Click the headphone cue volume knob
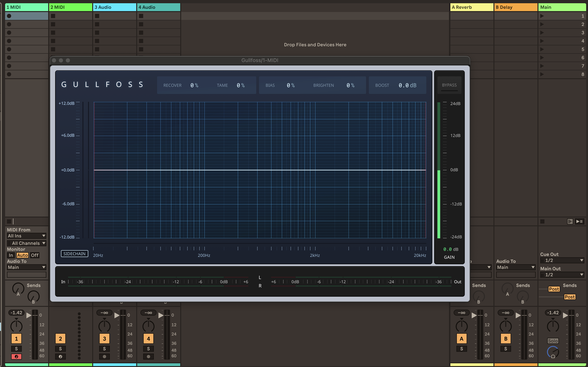Viewport: 588px width, 367px height. (x=553, y=352)
